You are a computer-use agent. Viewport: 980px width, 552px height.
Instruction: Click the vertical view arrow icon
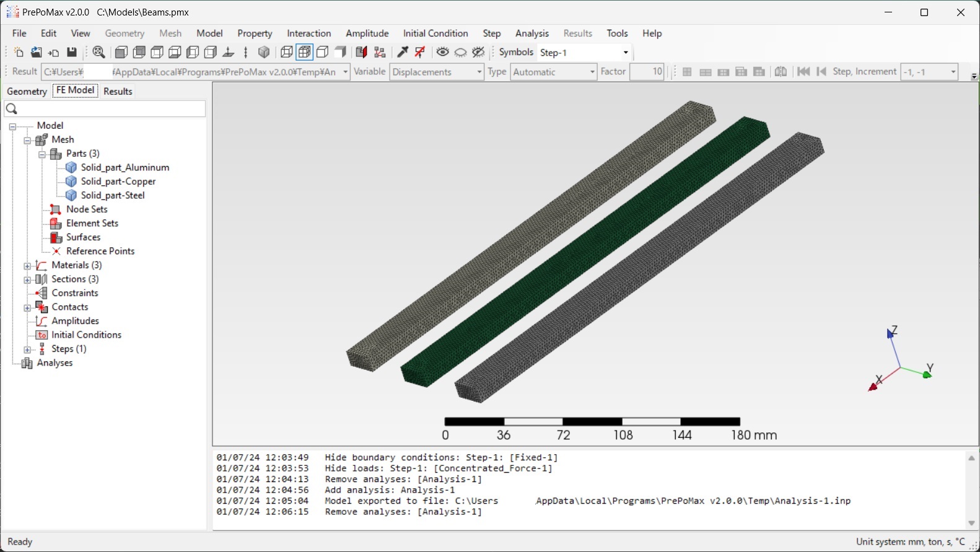[246, 53]
